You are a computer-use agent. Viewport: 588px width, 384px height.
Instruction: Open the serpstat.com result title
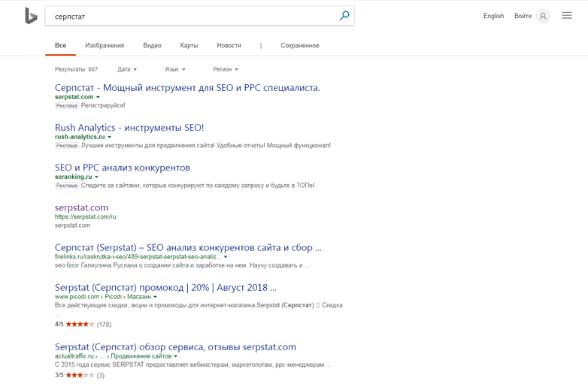point(81,207)
